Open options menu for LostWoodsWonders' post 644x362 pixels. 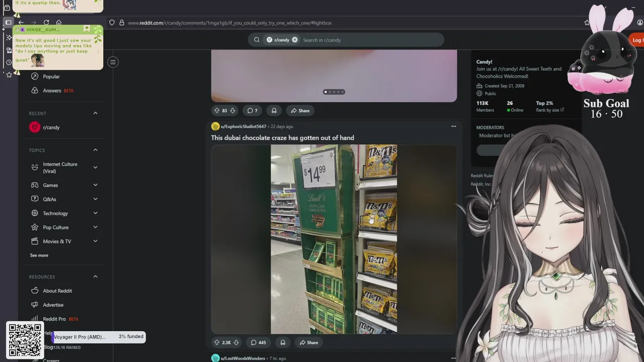click(453, 358)
